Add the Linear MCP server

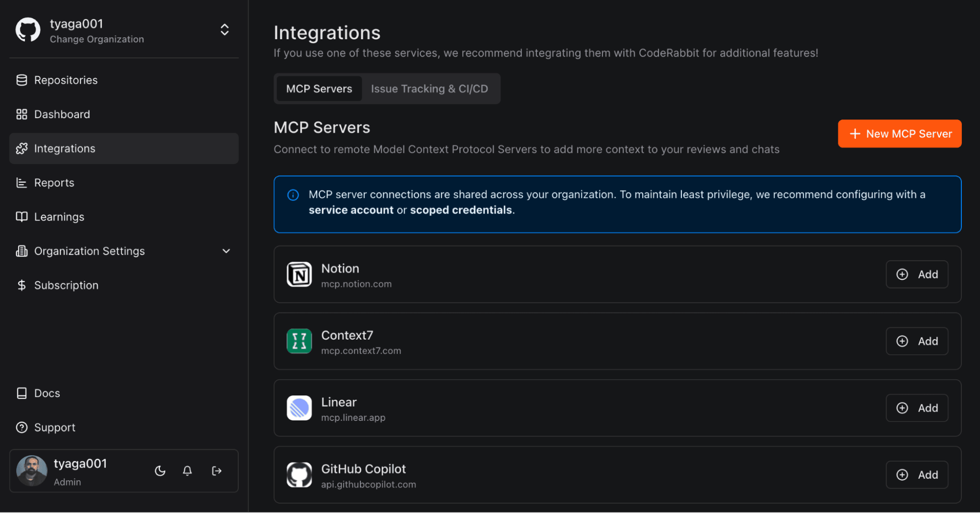coord(917,408)
